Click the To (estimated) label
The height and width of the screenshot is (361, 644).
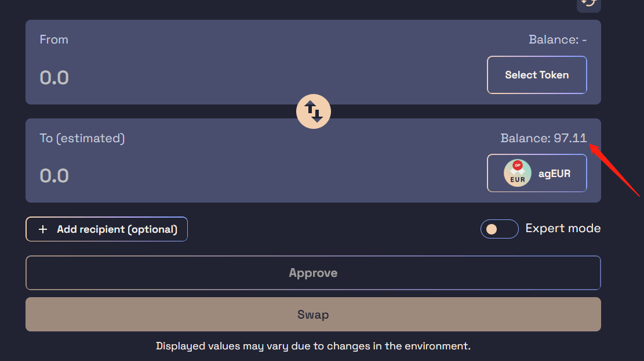click(82, 138)
